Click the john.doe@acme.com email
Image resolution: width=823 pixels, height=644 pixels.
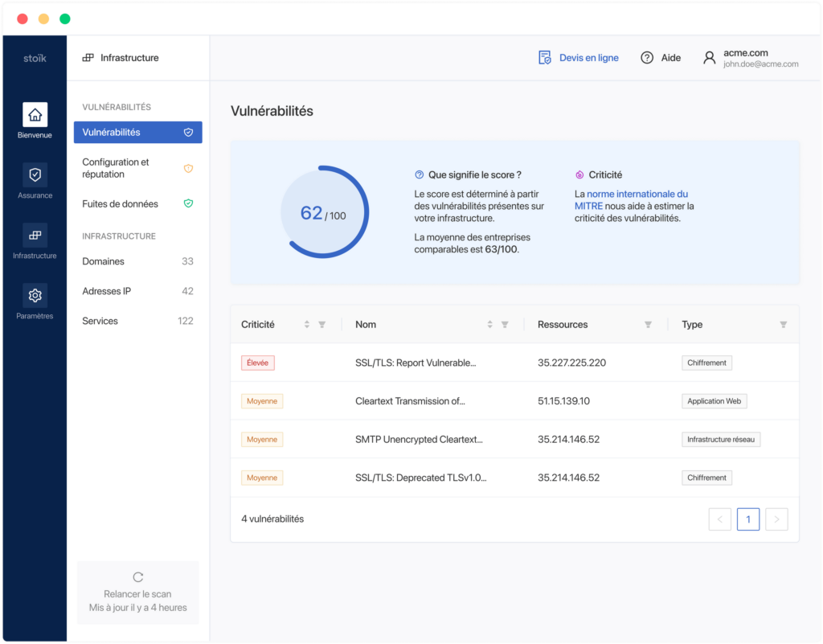(x=761, y=64)
